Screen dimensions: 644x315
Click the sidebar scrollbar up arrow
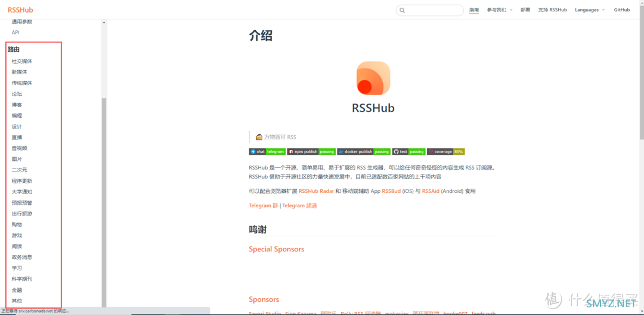pos(104,23)
